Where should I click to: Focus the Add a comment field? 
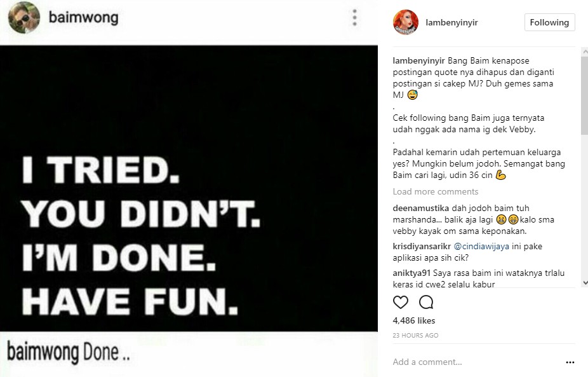[x=470, y=362]
